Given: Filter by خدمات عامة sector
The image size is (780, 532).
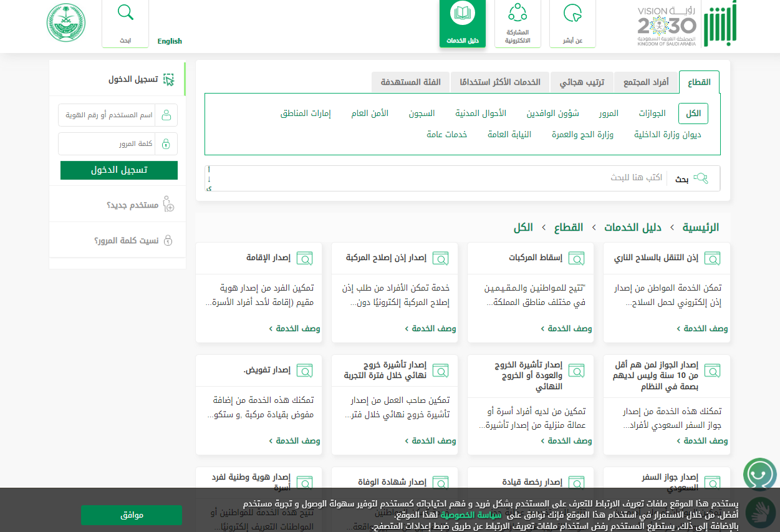Looking at the screenshot, I should [447, 134].
